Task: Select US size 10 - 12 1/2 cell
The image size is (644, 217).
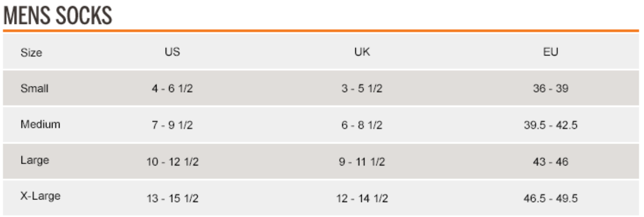Action: pos(172,162)
